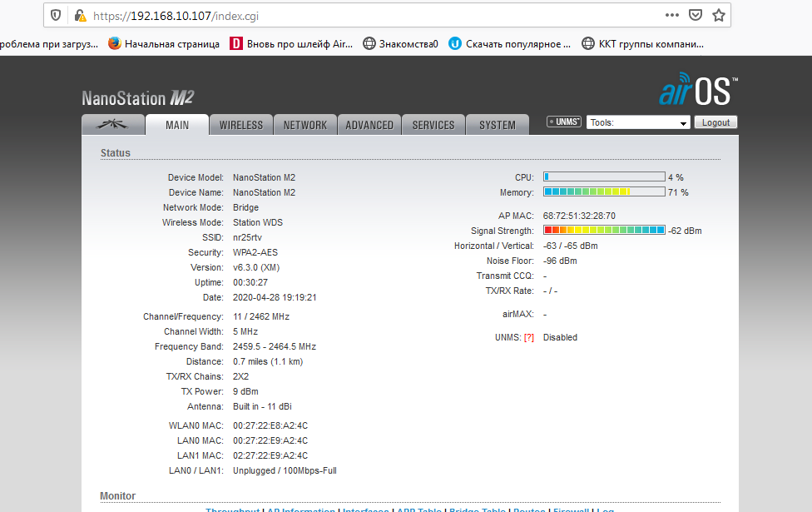Open the Ubiquiti logo tab
The image size is (812, 512).
point(113,125)
